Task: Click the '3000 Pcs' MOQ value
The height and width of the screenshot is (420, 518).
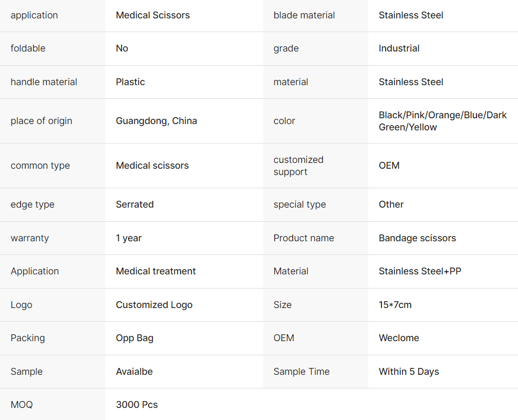Action: [x=137, y=405]
